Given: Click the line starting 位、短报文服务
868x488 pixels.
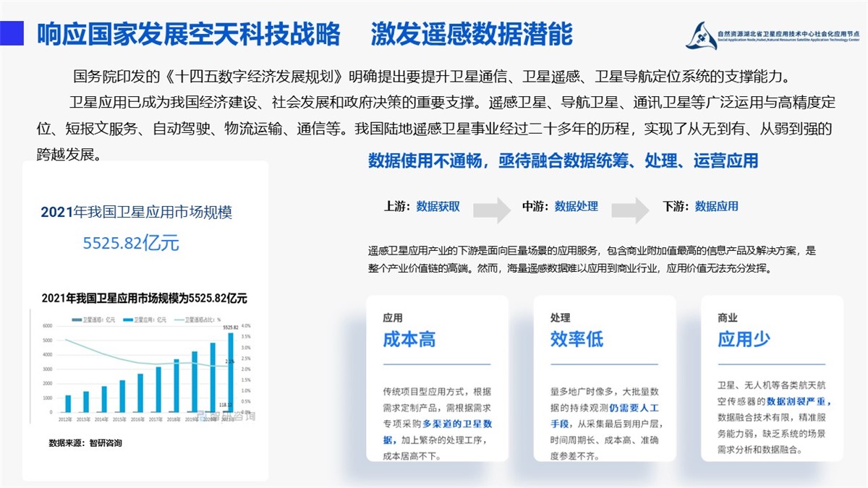Looking at the screenshot, I should (434, 129).
